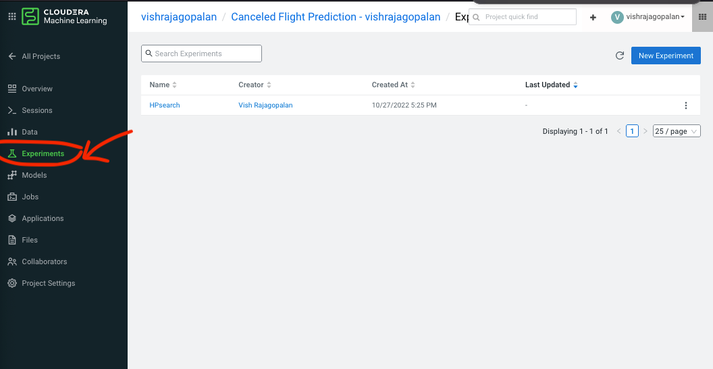Click the New Experiment button
The image size is (713, 369).
666,56
